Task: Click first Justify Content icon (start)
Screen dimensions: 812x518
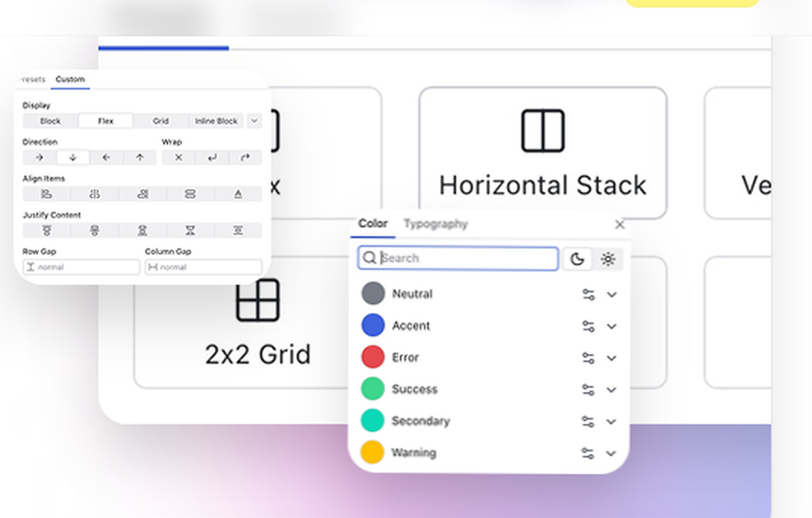Action: tap(46, 231)
